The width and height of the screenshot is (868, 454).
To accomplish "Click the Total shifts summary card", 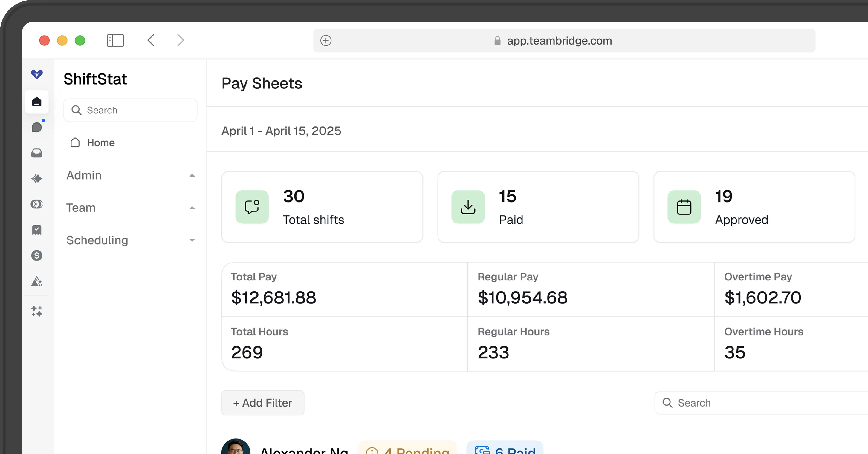I will pos(322,207).
